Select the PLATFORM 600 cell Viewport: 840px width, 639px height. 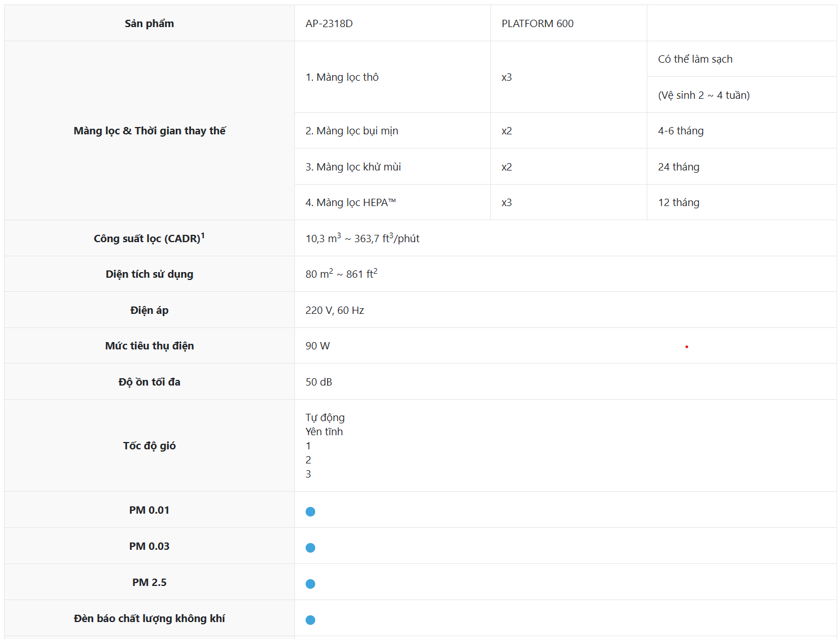click(x=537, y=24)
